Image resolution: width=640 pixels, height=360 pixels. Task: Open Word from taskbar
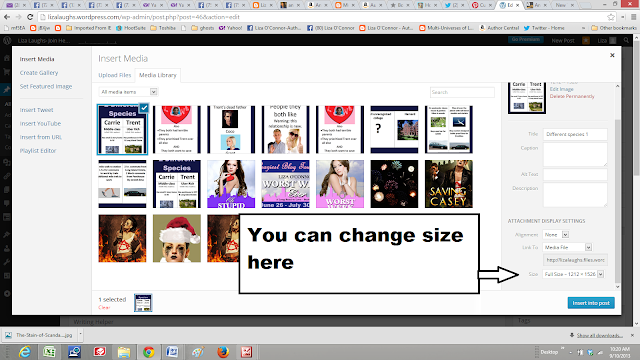(x=172, y=351)
